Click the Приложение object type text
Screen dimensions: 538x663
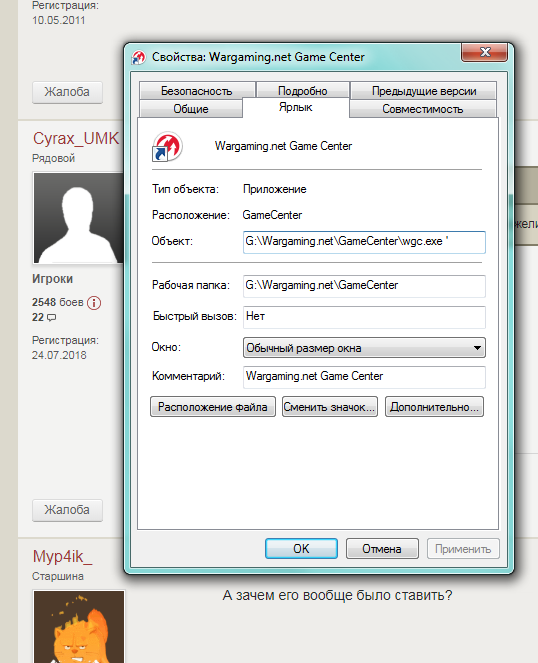click(x=274, y=189)
